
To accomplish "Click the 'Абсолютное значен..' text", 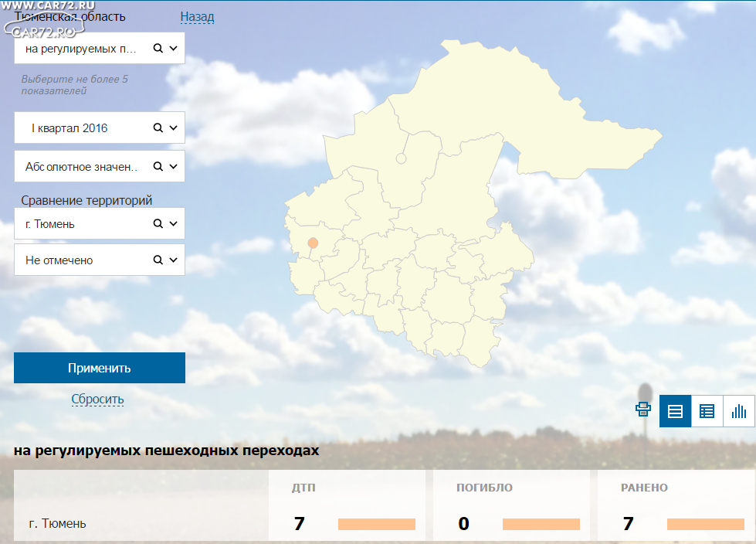I will coord(82,167).
